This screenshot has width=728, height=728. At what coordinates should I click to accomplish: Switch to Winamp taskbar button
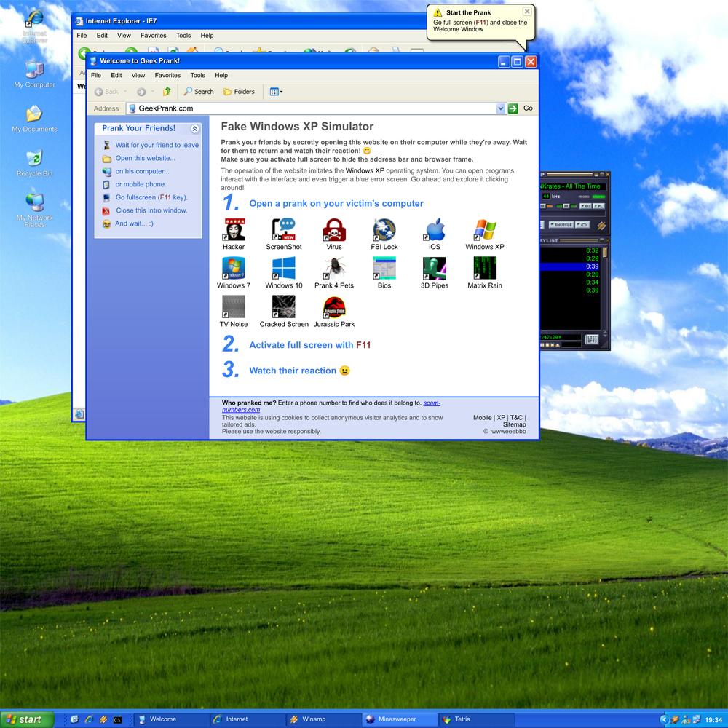[324, 719]
